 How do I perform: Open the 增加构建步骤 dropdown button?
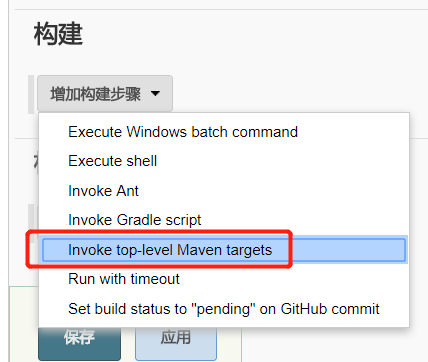[x=105, y=94]
